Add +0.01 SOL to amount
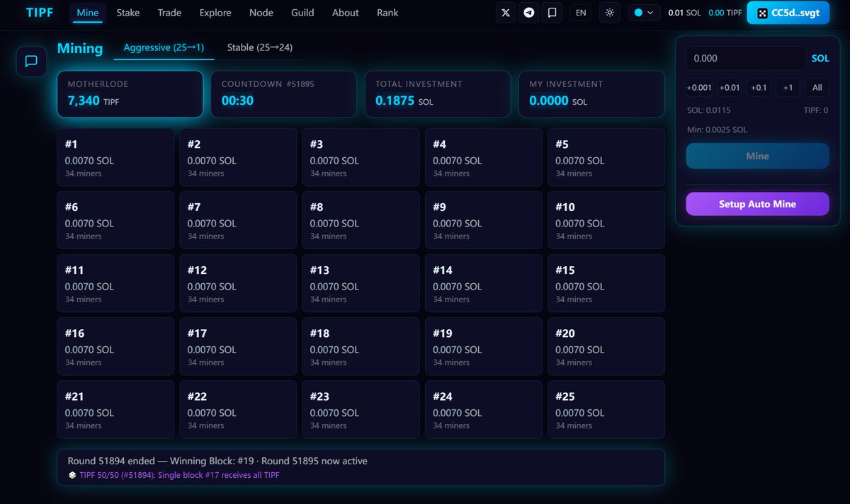Screen dimensions: 850x504 pyautogui.click(x=730, y=88)
